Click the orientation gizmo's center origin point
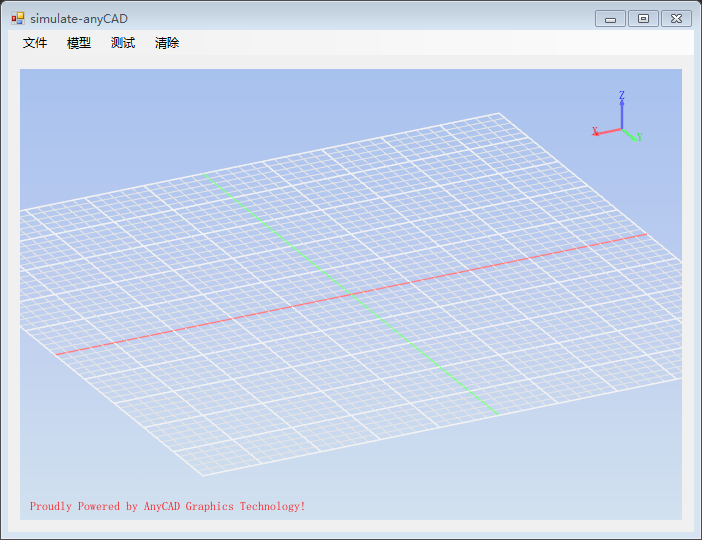This screenshot has width=702, height=540. tap(622, 129)
